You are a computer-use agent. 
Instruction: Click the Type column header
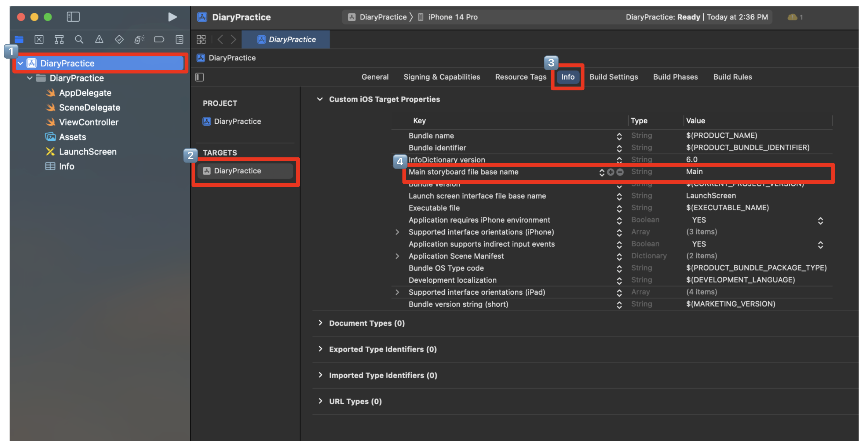(639, 120)
